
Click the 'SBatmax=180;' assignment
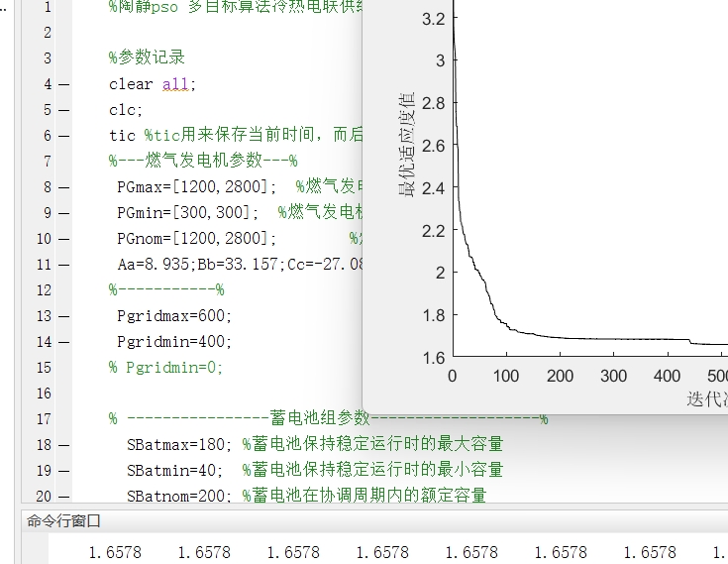179,445
